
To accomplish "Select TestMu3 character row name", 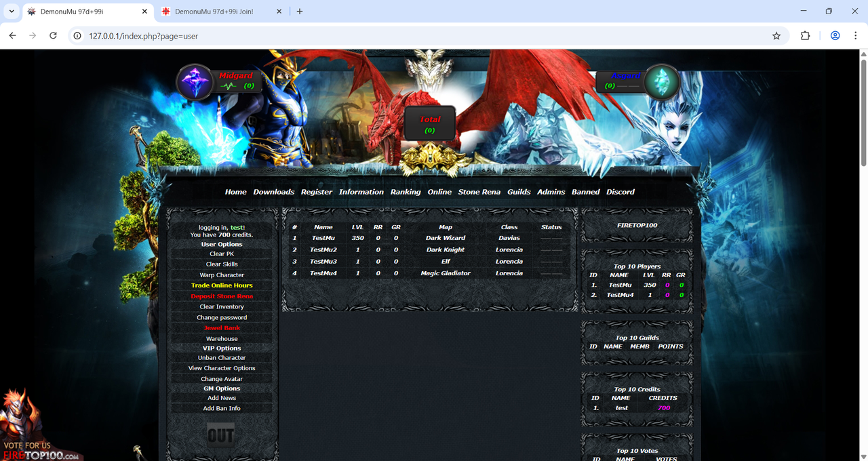I will click(x=323, y=262).
